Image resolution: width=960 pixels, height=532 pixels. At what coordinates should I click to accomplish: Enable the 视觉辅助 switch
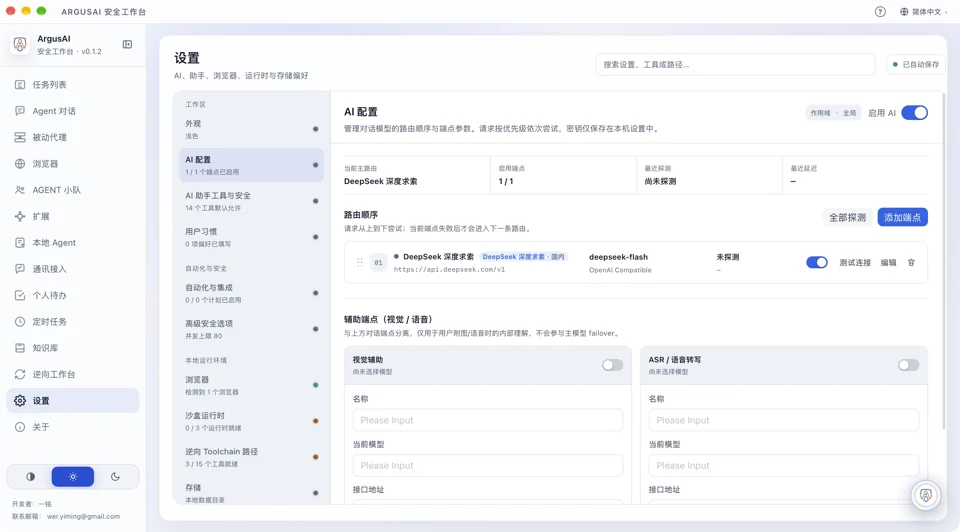pyautogui.click(x=612, y=365)
